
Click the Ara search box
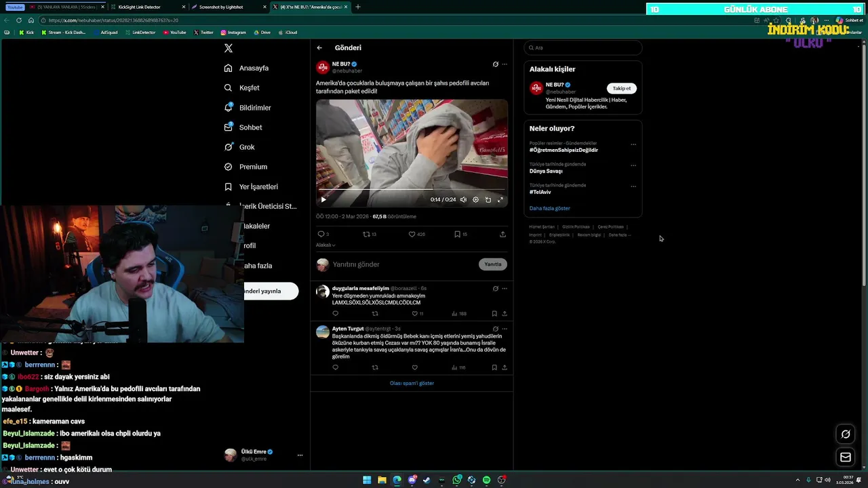point(583,47)
